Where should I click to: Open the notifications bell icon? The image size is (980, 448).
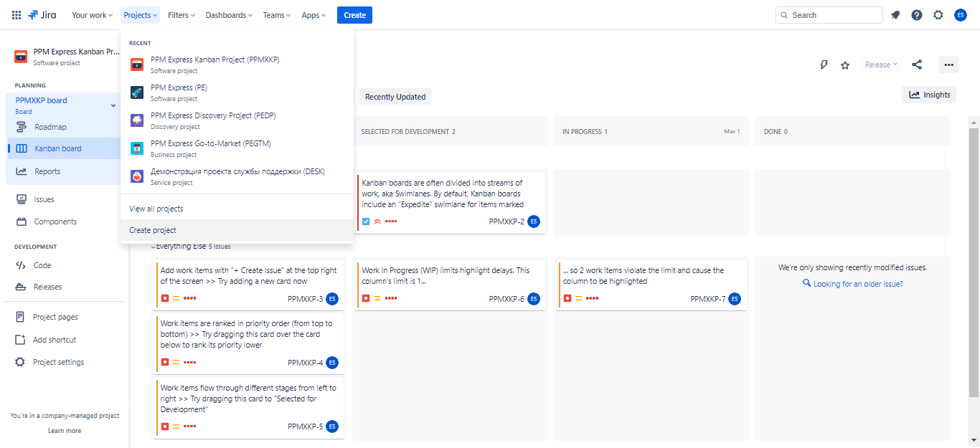pos(895,15)
